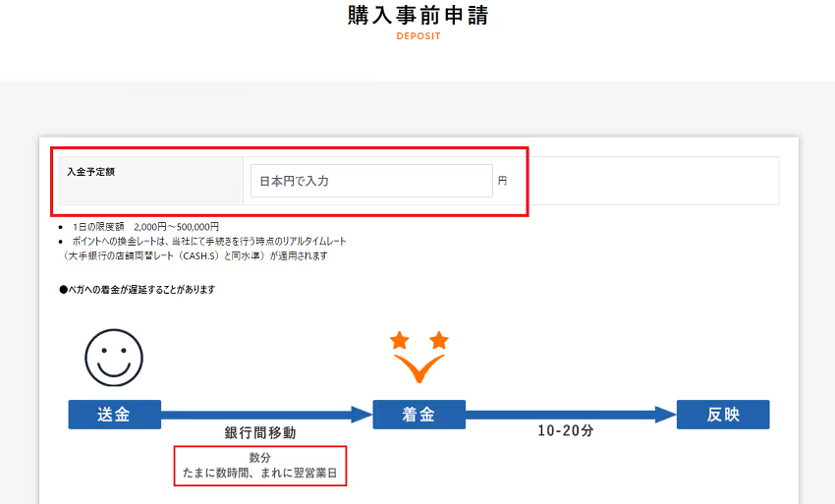Focus the 日本円で入力 amount field

371,181
